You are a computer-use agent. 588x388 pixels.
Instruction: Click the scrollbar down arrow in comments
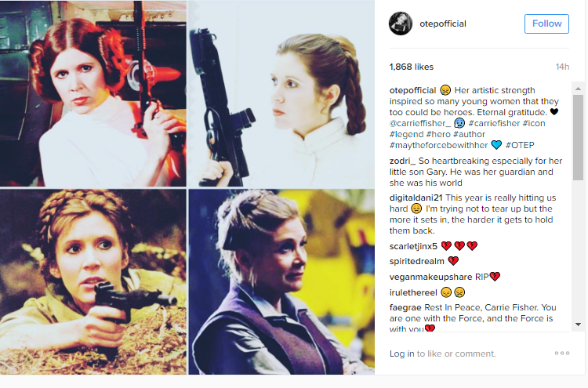[578, 325]
